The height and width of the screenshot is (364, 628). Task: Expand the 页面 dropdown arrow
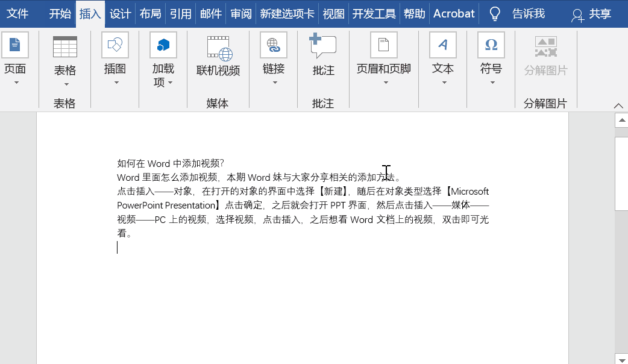(x=16, y=83)
